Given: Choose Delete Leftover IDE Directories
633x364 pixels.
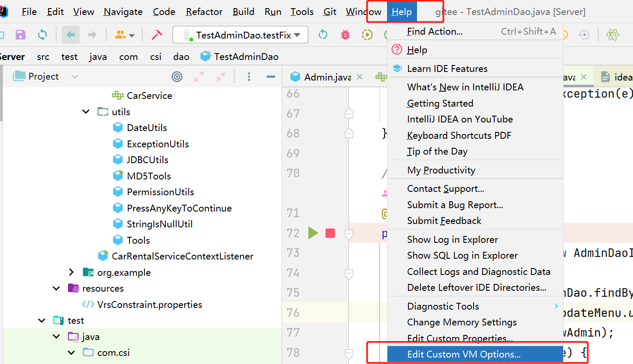Looking at the screenshot, I should click(x=475, y=287).
